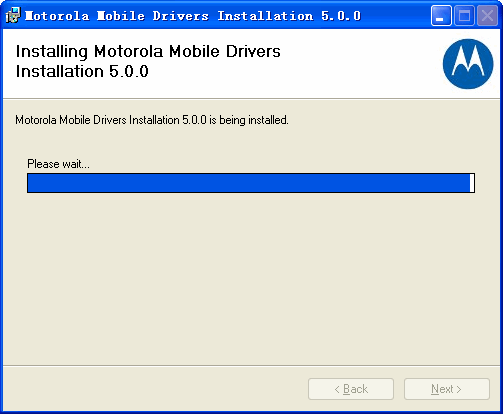Viewport: 503px width, 414px height.
Task: Click the heading line "Installation 5.0.0"
Action: [82, 71]
